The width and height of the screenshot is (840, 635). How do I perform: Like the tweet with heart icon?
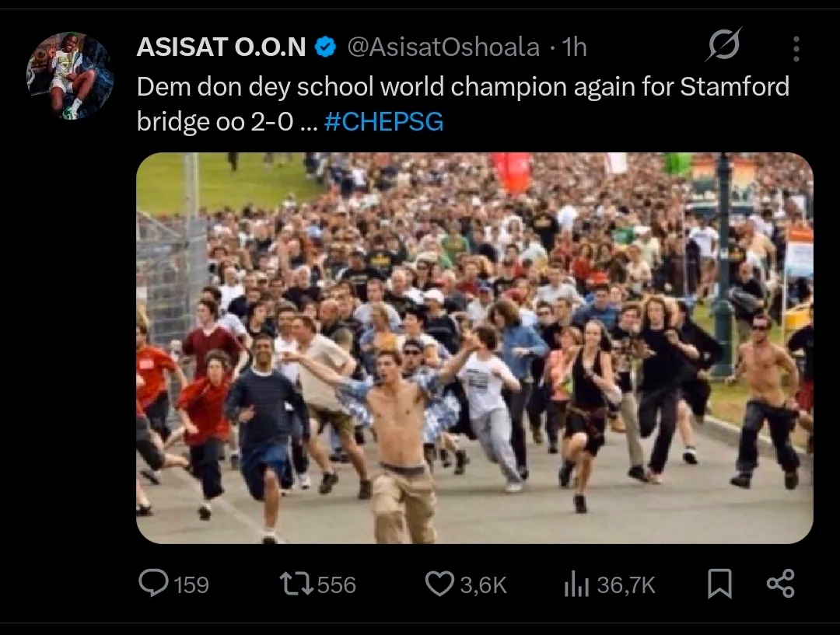pos(439,584)
